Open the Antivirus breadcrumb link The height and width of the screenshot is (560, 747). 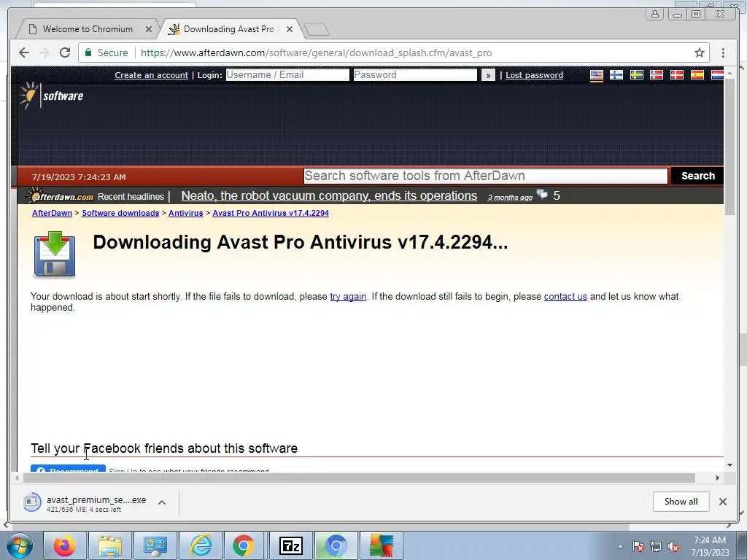coord(186,213)
